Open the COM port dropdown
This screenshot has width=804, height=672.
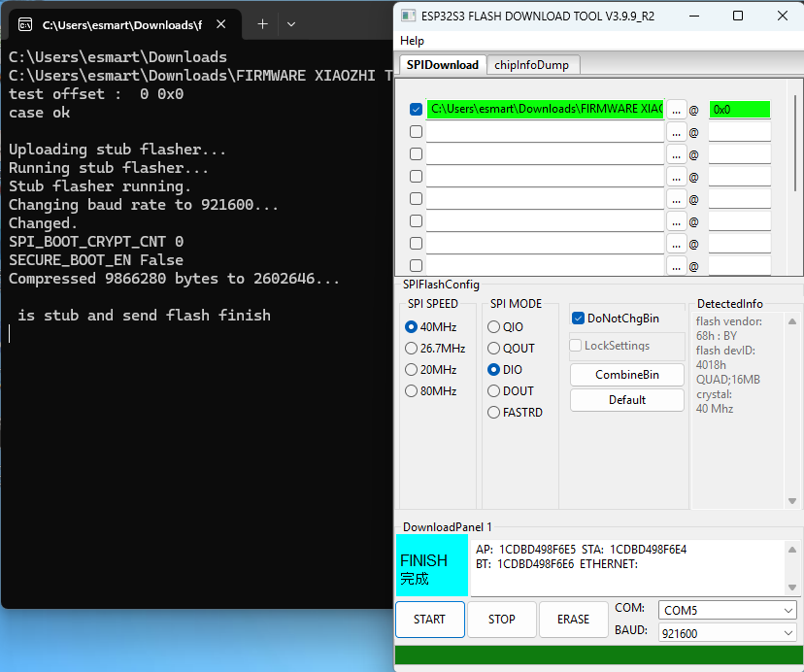click(x=727, y=610)
